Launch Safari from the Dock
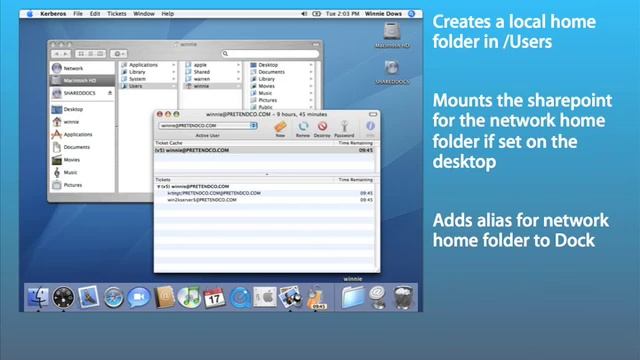Screen dimensions: 640x360 click(113, 297)
